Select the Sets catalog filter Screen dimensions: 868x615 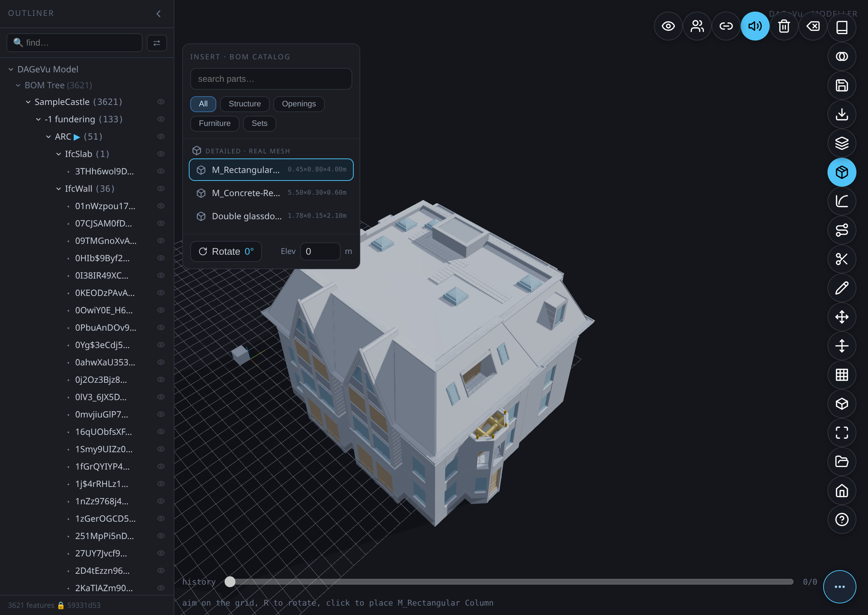pyautogui.click(x=259, y=124)
